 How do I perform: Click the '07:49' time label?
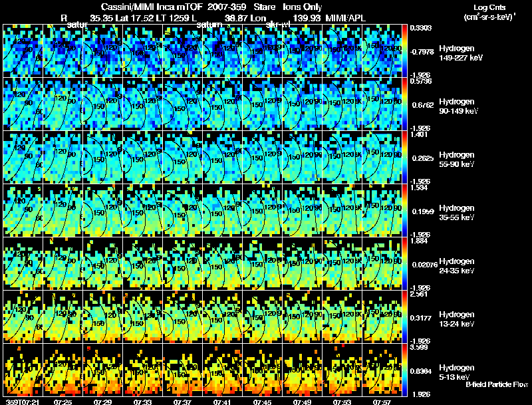[303, 402]
